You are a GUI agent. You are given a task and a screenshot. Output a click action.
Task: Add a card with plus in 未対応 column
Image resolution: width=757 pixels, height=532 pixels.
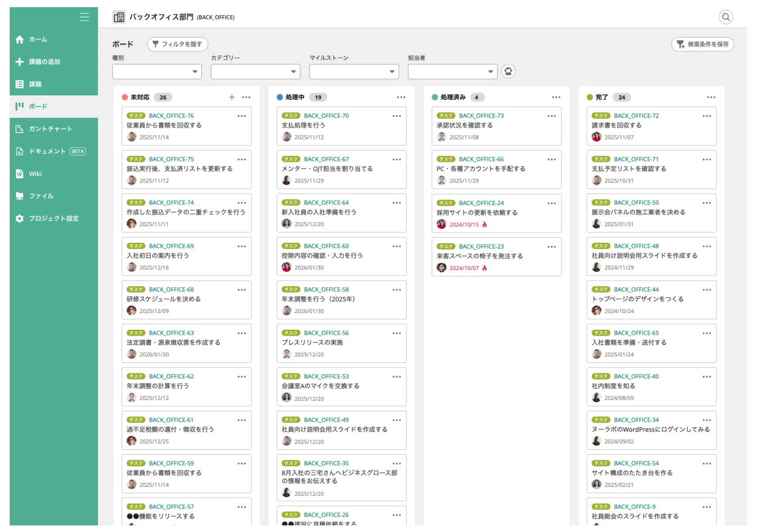click(x=232, y=97)
